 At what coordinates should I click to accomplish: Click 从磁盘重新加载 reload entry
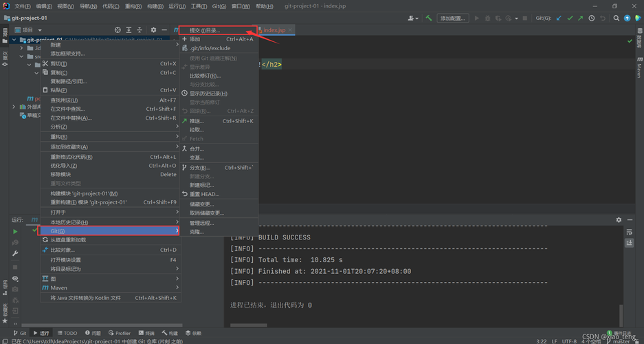pos(111,240)
